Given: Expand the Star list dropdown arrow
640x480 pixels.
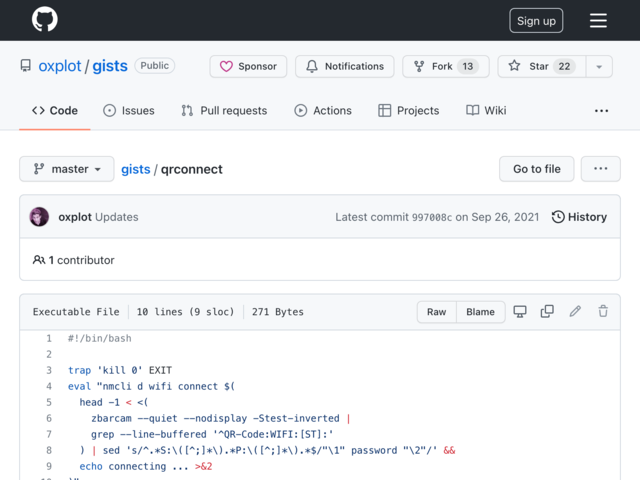Looking at the screenshot, I should [x=598, y=67].
